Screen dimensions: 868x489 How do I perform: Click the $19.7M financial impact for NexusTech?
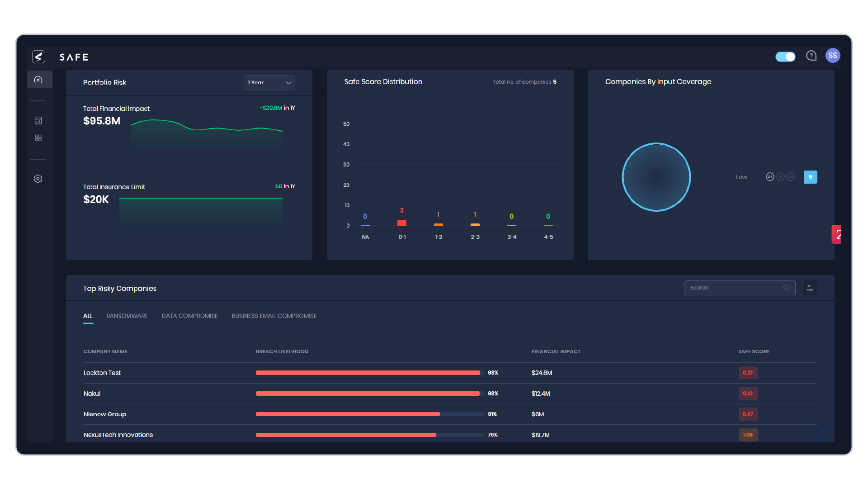(x=540, y=435)
